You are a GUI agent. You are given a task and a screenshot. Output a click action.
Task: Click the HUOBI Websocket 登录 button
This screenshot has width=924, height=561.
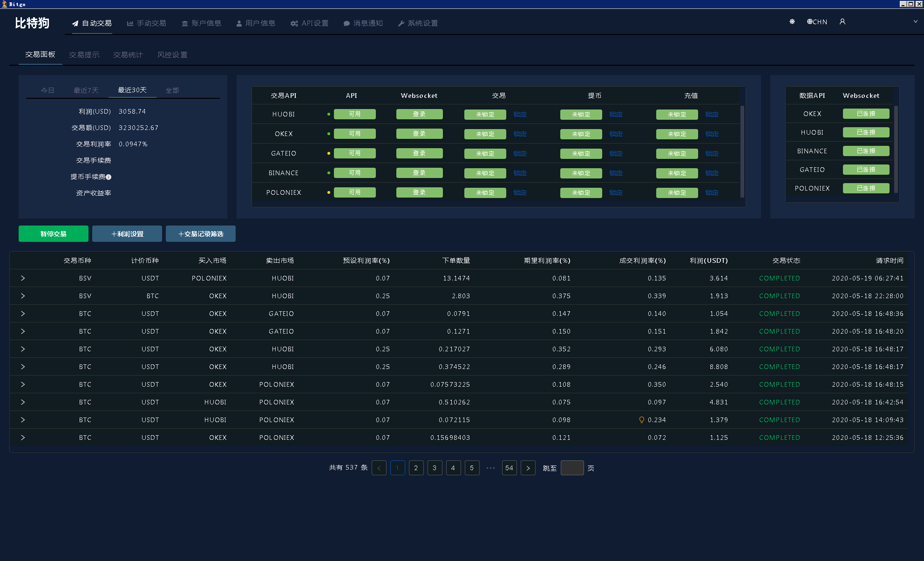click(x=419, y=114)
